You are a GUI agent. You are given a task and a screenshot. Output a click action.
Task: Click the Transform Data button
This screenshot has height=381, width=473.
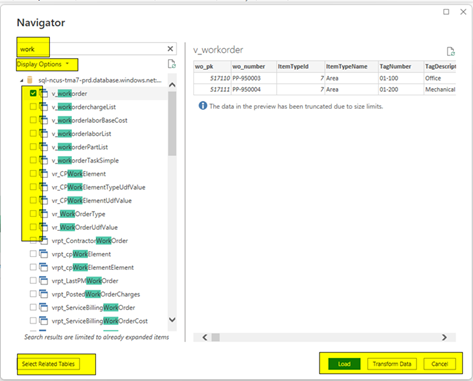tap(392, 364)
